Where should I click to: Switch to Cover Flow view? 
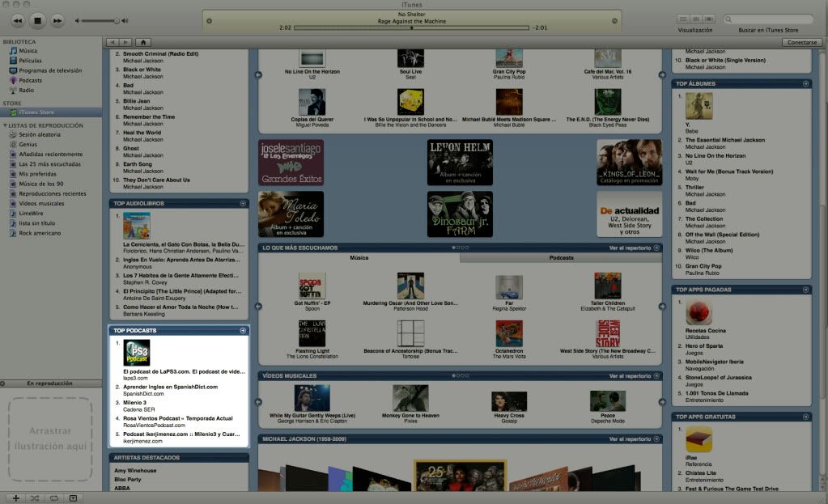point(707,19)
